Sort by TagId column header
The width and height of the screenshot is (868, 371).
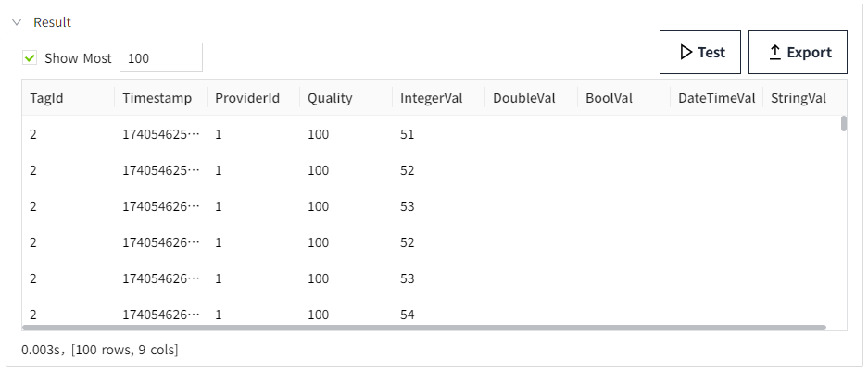[x=46, y=98]
